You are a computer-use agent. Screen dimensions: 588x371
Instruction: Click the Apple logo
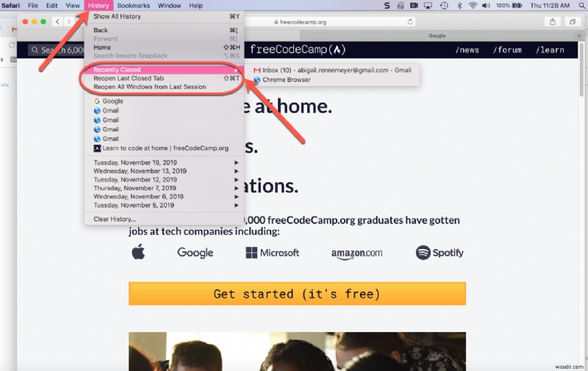click(138, 253)
